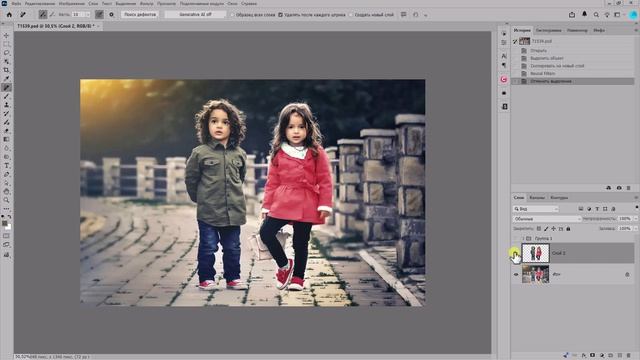Image resolution: width=640 pixels, height=360 pixels.
Task: Select the Gradient tool
Action: (6, 140)
